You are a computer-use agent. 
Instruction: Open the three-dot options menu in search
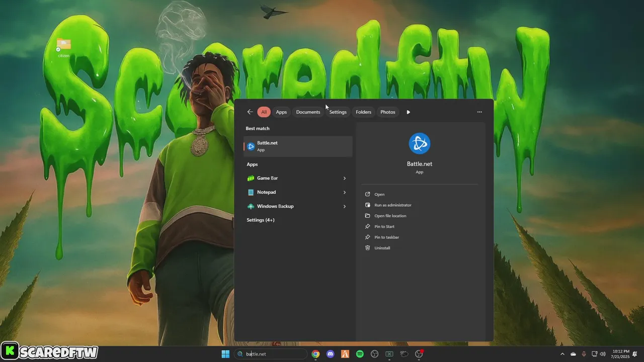tap(479, 112)
